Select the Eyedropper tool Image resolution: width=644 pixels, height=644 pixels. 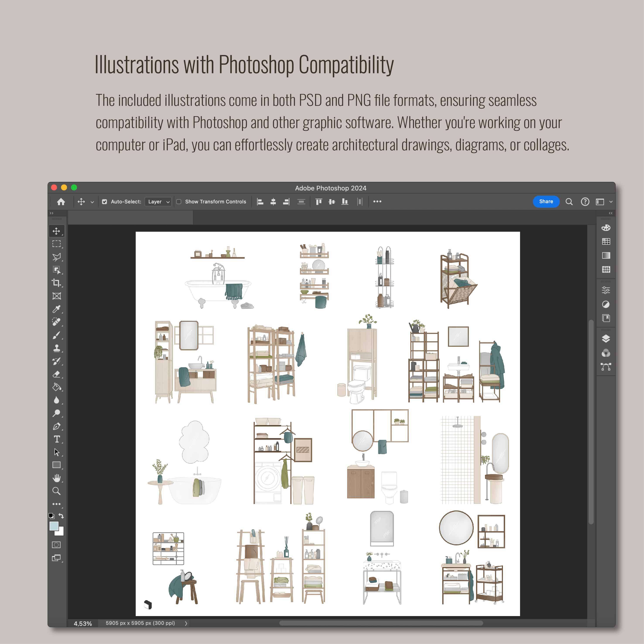pyautogui.click(x=56, y=309)
